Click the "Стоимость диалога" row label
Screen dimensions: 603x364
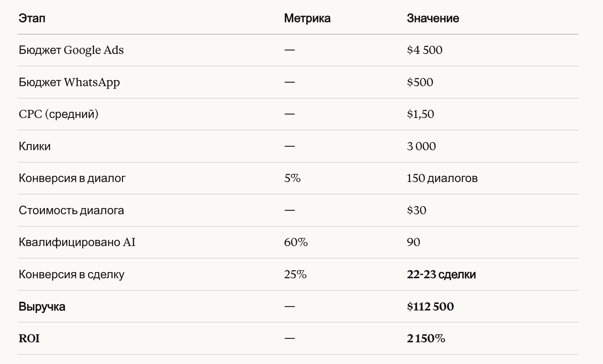pyautogui.click(x=71, y=210)
